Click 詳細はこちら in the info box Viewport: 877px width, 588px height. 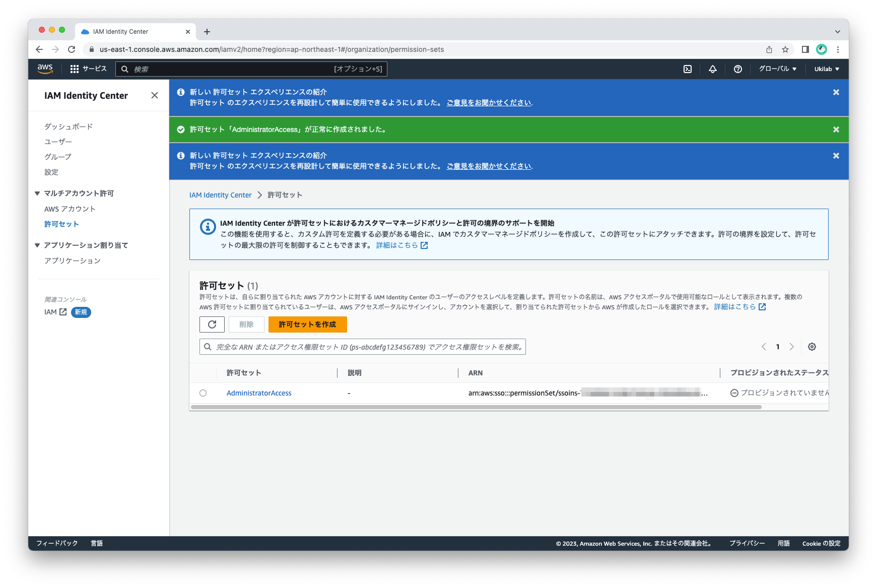402,245
